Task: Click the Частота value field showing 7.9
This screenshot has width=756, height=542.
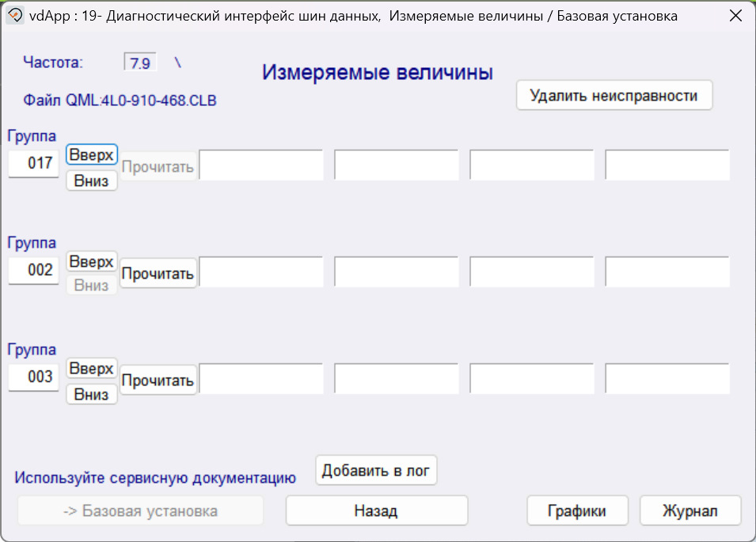Action: (139, 63)
